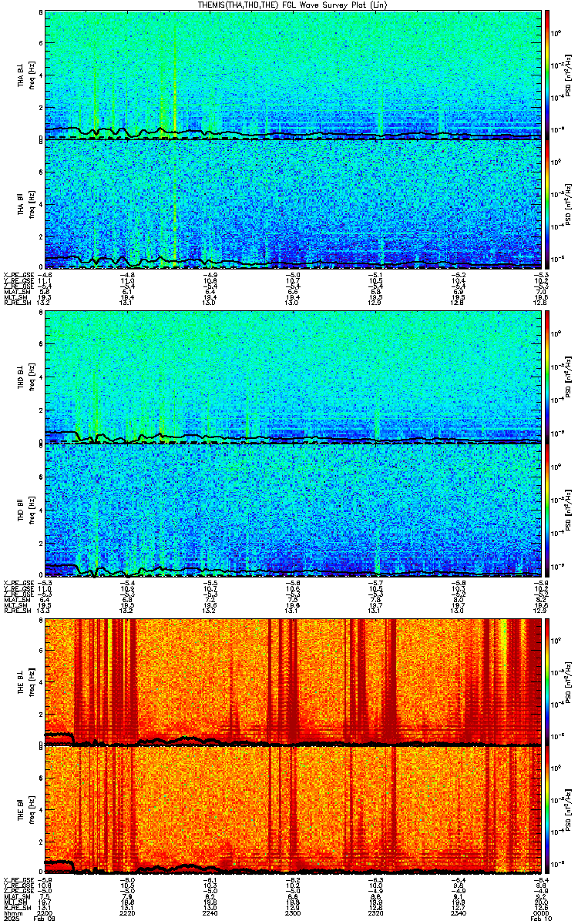Click the THE B⊥ spectrogram panel
Image resolution: width=578 pixels, height=924 pixels.
[x=293, y=681]
